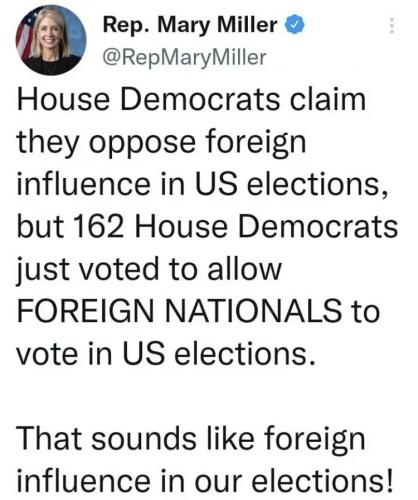The height and width of the screenshot is (500, 418).
Task: Click the line 'just voted to allow'
Action: [x=149, y=269]
